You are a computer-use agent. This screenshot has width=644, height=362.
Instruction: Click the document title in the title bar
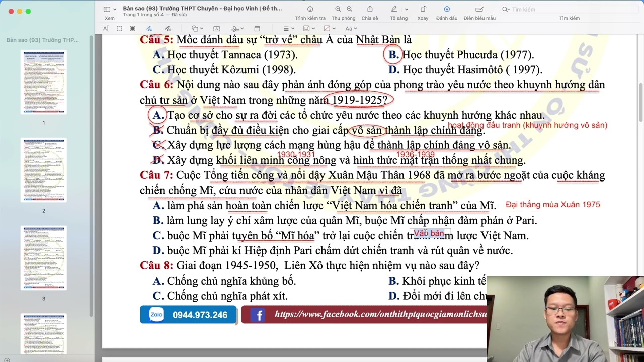tap(202, 8)
